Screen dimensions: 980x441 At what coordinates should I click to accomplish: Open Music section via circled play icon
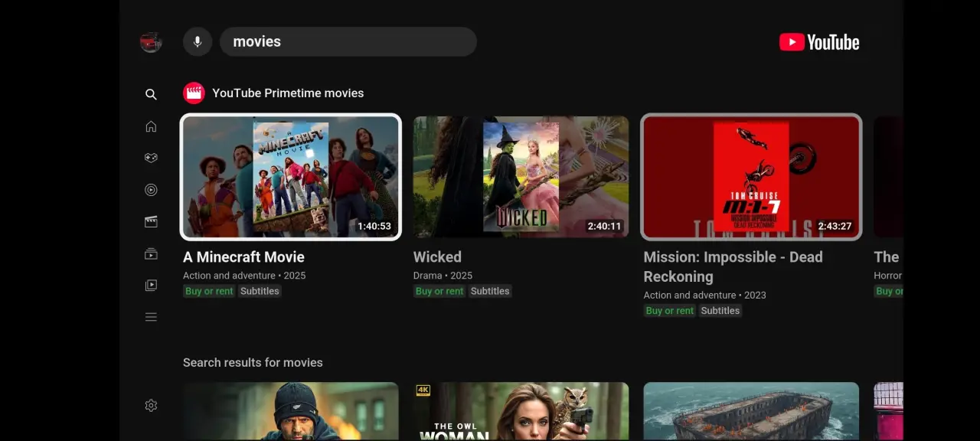point(151,190)
